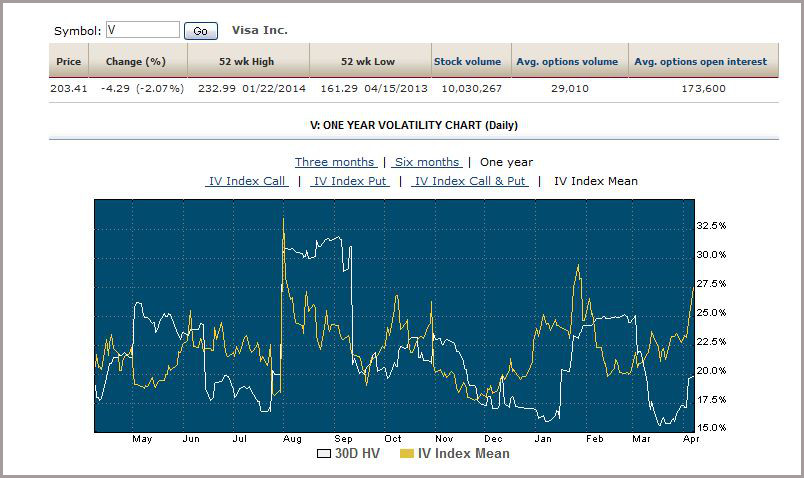
Task: Click the Sep month axis label
Action: tap(343, 439)
